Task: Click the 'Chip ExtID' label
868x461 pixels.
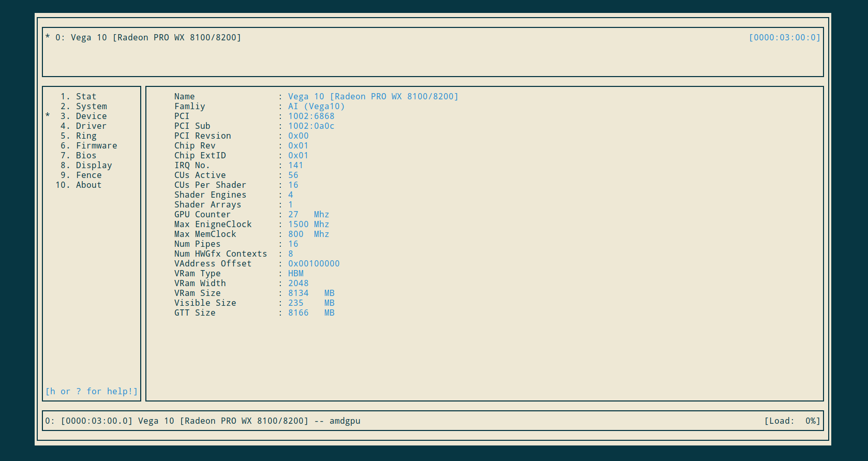Action: tap(200, 155)
